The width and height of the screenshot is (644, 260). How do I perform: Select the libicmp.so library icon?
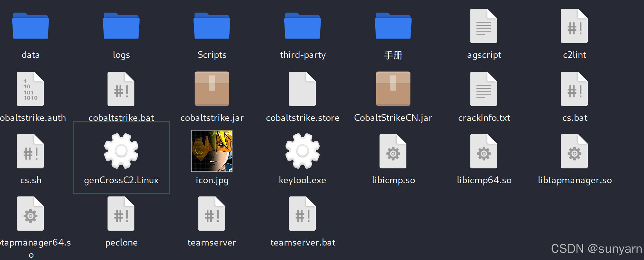point(393,151)
